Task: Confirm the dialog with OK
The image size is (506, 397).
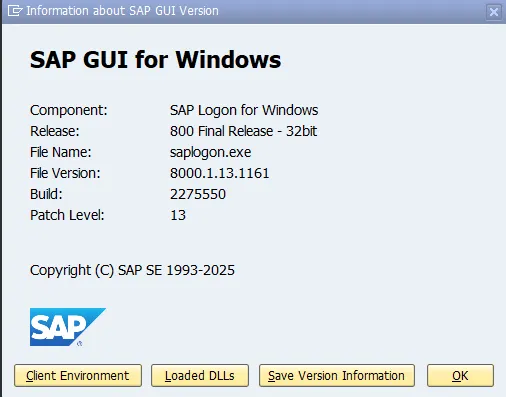Action: point(460,375)
